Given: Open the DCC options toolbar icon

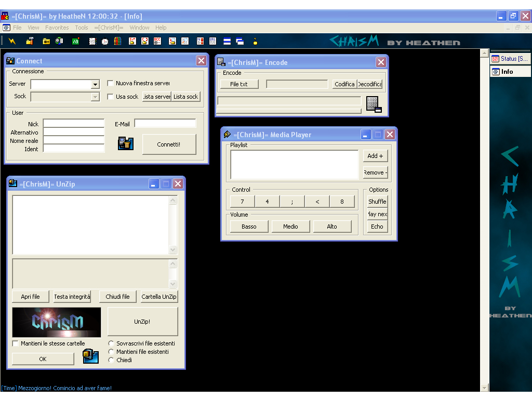Looking at the screenshot, I should coord(157,41).
